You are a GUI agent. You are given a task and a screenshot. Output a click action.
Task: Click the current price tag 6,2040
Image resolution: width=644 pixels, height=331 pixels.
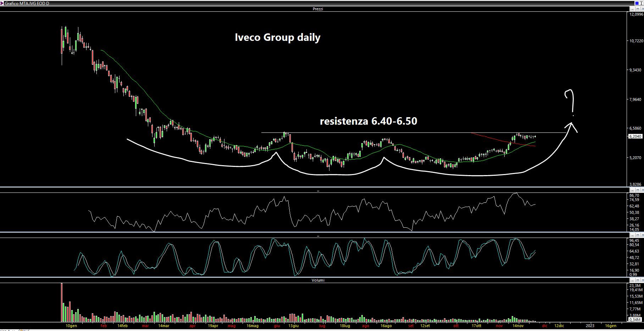click(x=635, y=136)
